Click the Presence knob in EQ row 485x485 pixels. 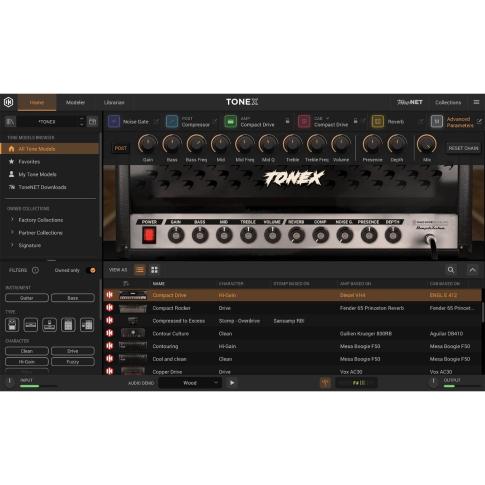pyautogui.click(x=372, y=144)
